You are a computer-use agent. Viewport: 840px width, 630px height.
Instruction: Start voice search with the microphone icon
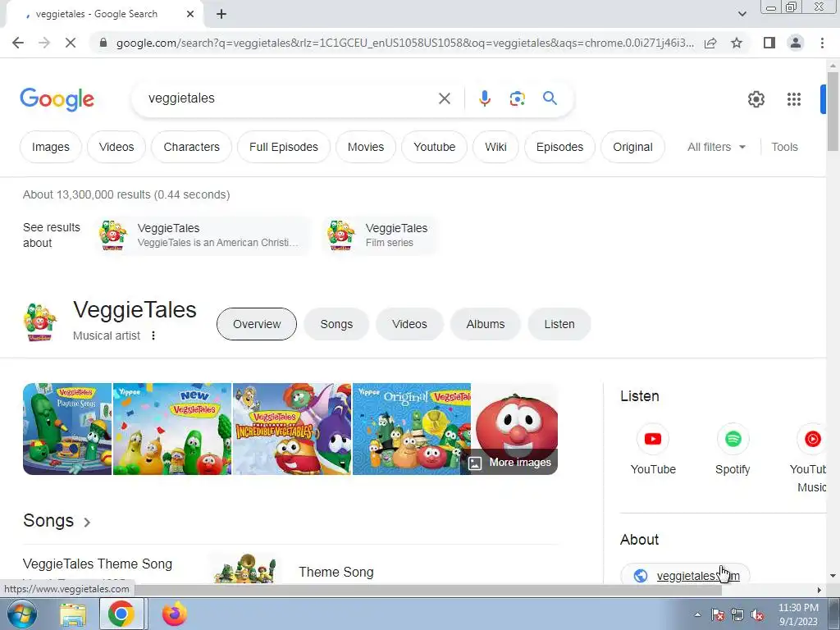click(484, 98)
